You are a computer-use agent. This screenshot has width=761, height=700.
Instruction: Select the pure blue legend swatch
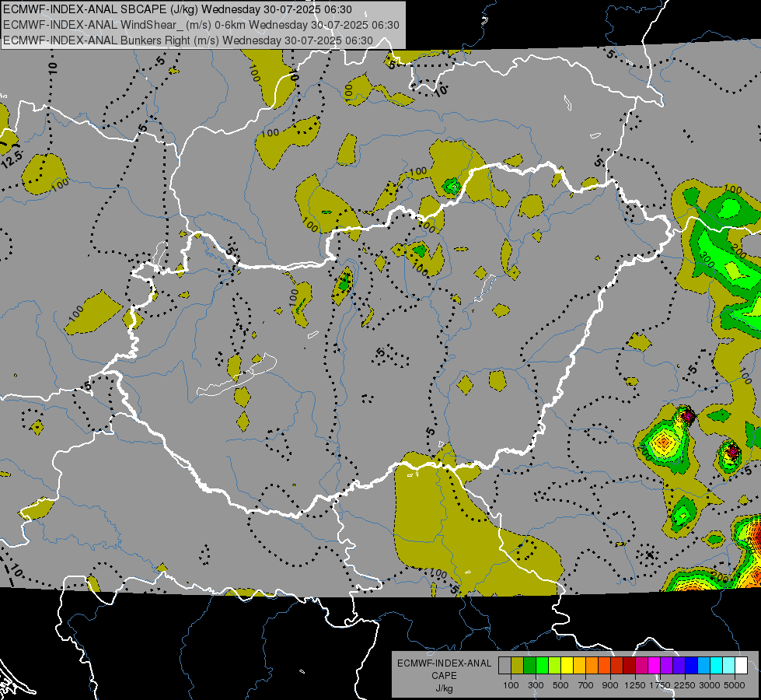point(692,665)
